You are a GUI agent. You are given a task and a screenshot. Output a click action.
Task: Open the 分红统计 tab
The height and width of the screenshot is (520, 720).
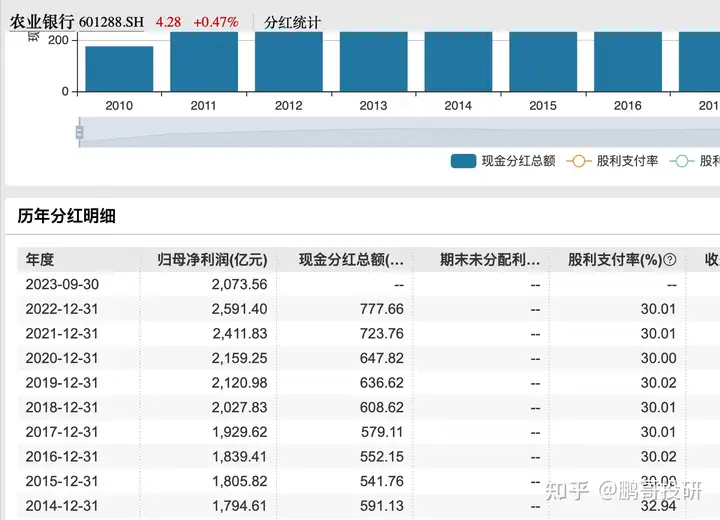[x=292, y=22]
